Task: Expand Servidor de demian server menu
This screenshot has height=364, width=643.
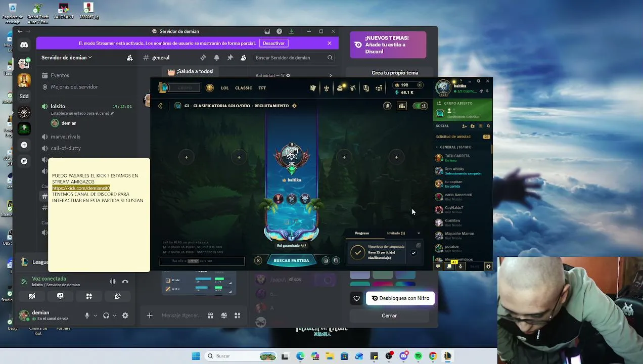Action: (67, 58)
